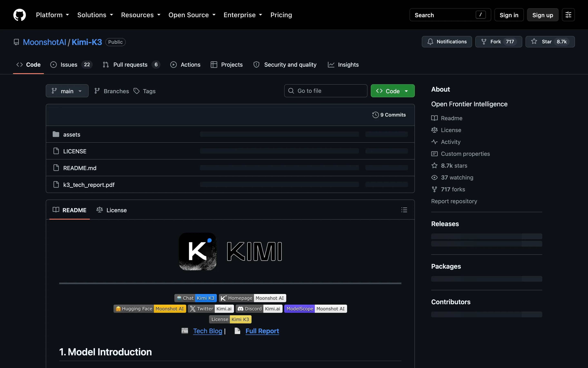588x368 pixels.
Task: Click the Fork button
Action: point(499,42)
